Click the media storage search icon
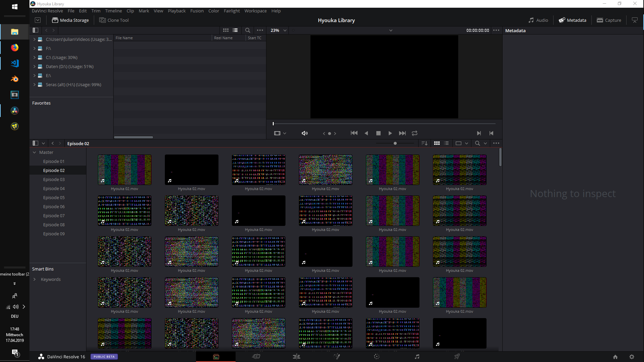The height and width of the screenshot is (362, 644). pyautogui.click(x=248, y=30)
